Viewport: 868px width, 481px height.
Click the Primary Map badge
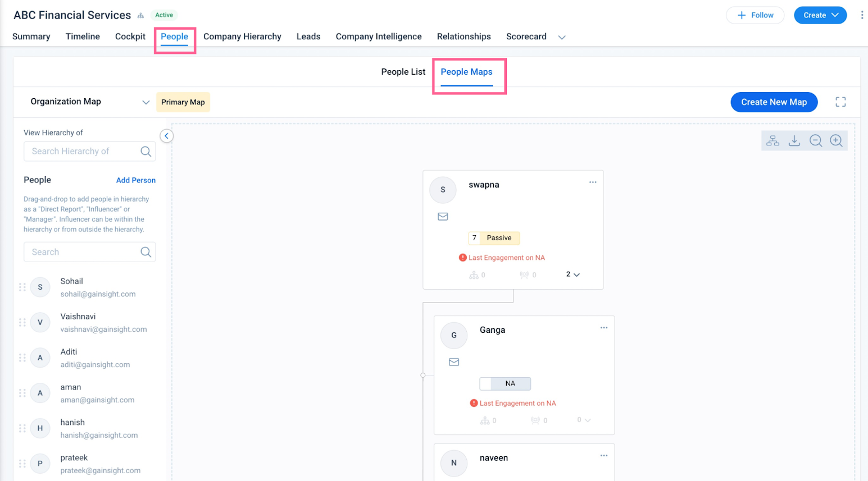point(183,102)
